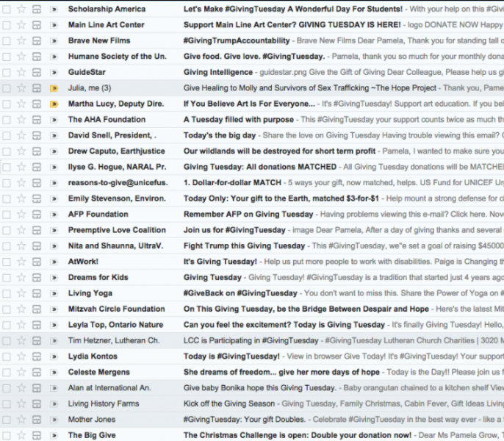This screenshot has height=441, width=504.
Task: Open 'Remember AFP on Giving Tuesday' email
Action: click(248, 214)
